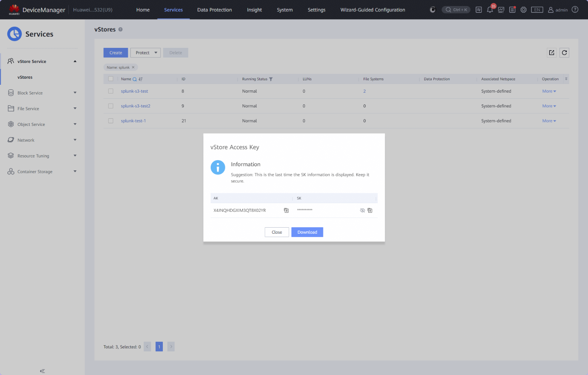Collapse the left sidebar panel
The image size is (588, 375).
pos(42,371)
